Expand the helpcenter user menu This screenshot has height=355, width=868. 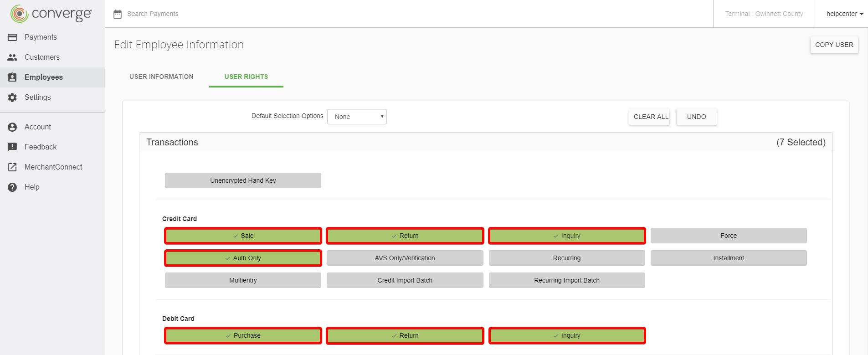[845, 14]
